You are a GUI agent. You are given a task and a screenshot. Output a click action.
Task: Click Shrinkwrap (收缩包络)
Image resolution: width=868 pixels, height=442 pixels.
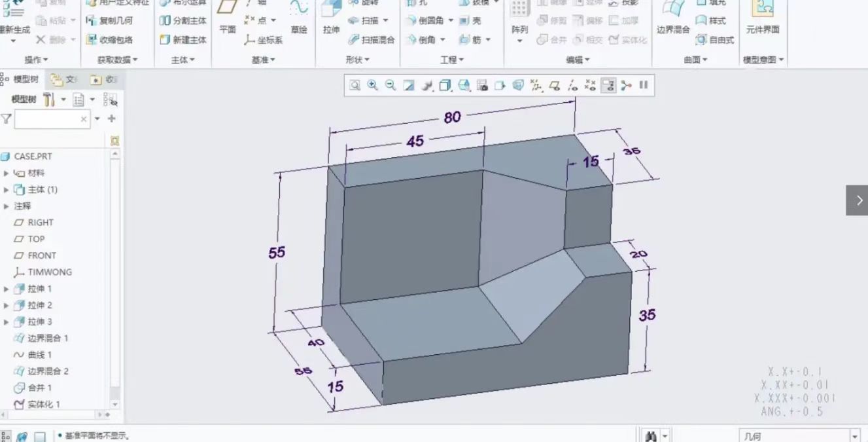tap(109, 40)
